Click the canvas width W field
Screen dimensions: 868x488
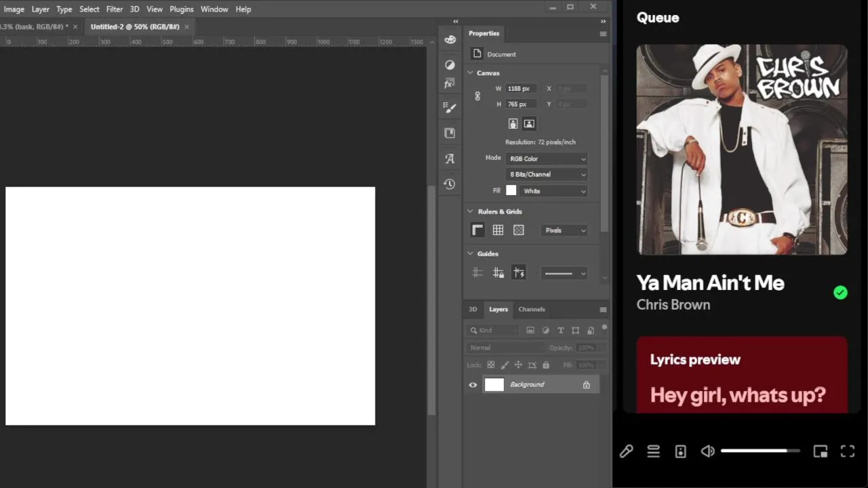click(521, 89)
